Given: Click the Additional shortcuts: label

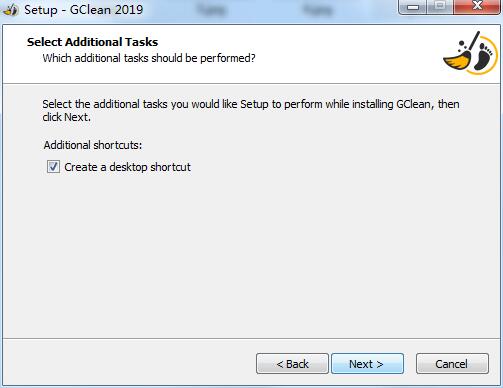Looking at the screenshot, I should (93, 145).
